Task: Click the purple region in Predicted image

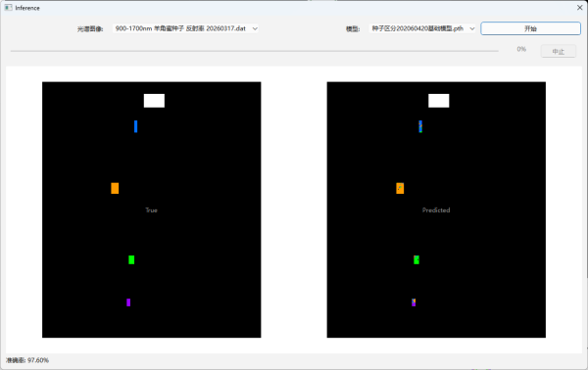Action: (414, 302)
